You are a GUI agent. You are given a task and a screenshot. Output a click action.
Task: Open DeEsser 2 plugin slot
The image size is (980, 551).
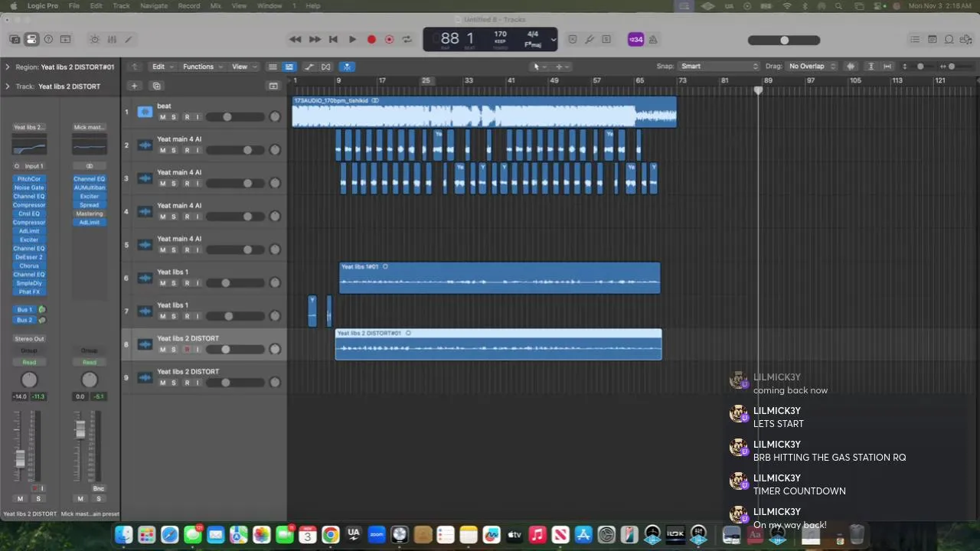[x=29, y=257]
